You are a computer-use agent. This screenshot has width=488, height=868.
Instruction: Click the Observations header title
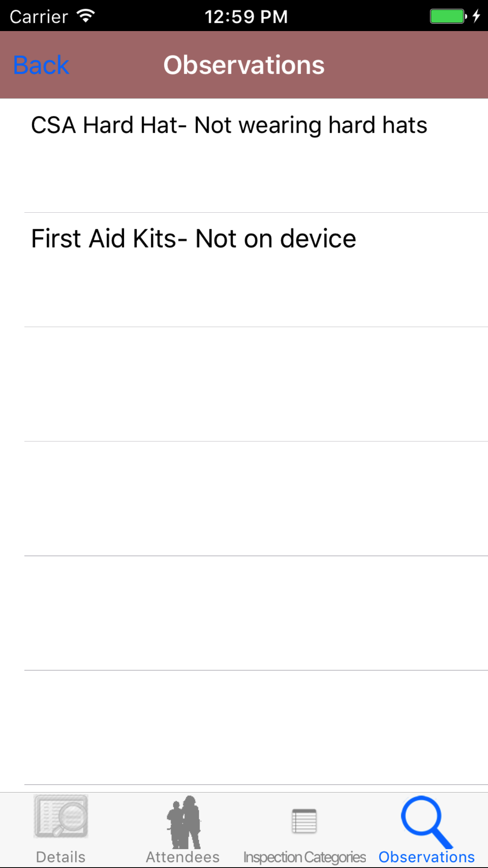click(244, 65)
